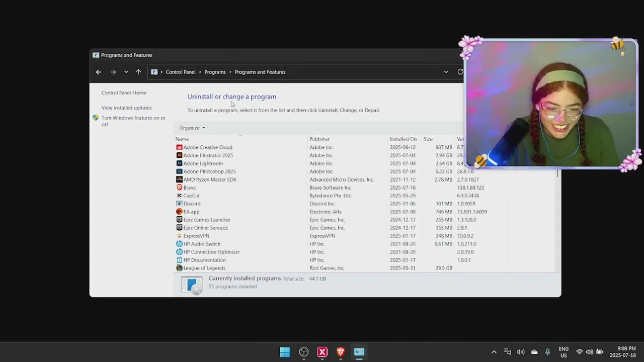Select the Brave program icon in list
644x362 pixels.
pos(179,188)
